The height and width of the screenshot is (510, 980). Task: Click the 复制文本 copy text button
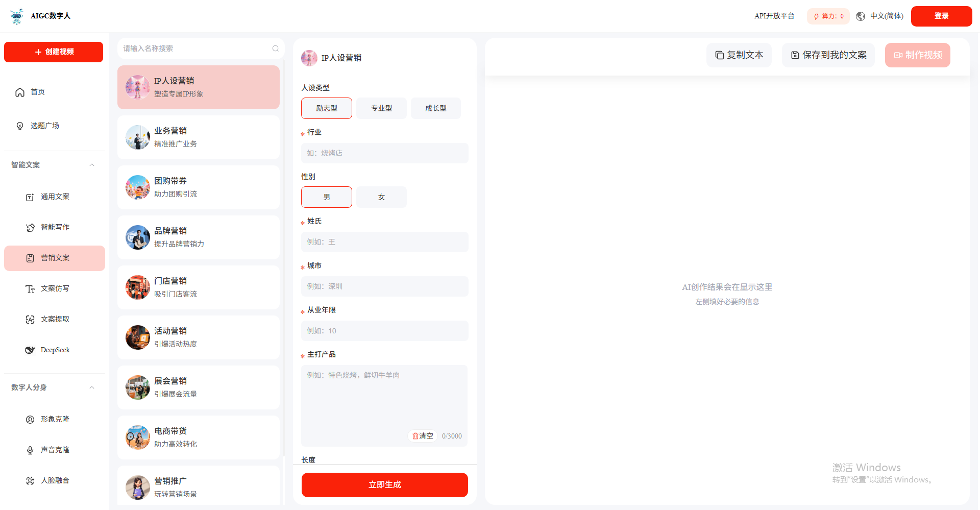pyautogui.click(x=739, y=55)
